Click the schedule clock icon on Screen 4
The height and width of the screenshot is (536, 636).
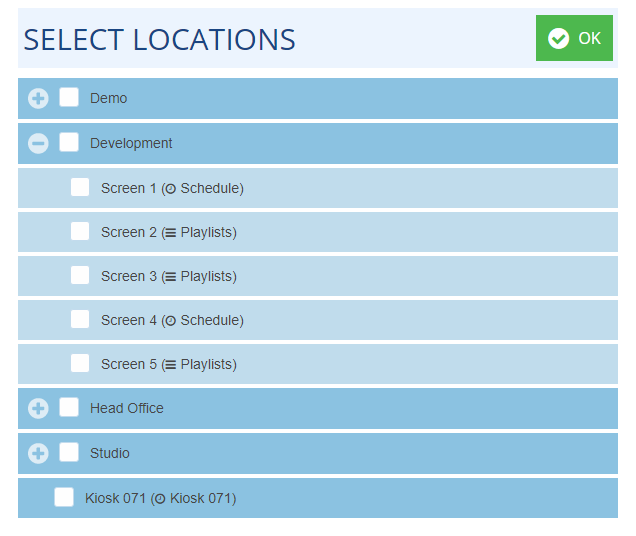coord(170,320)
